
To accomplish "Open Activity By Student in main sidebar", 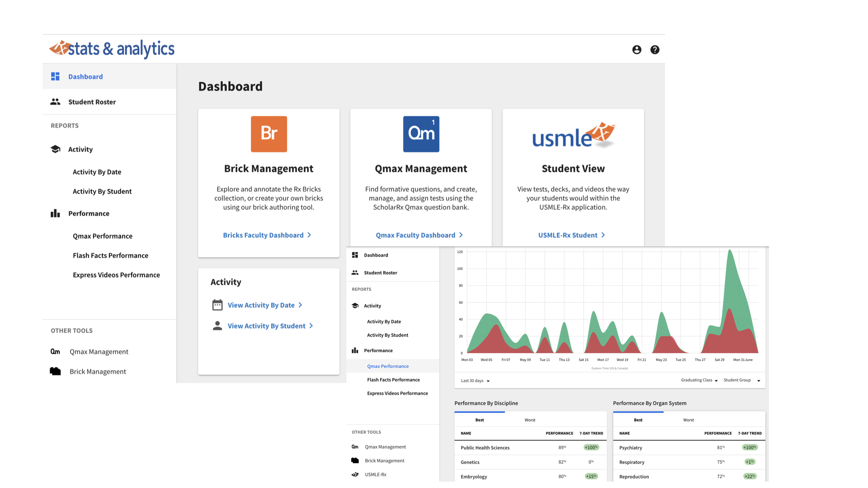I will pyautogui.click(x=102, y=191).
